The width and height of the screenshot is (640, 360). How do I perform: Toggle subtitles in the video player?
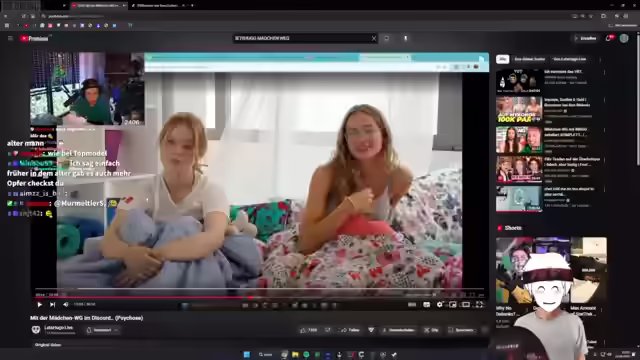427,304
